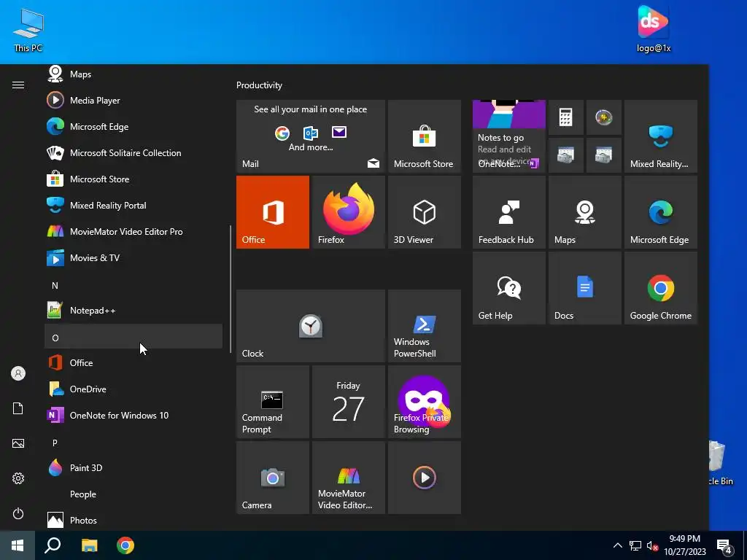The height and width of the screenshot is (560, 747).
Task: Open the Microsoft Edge tile
Action: click(661, 212)
